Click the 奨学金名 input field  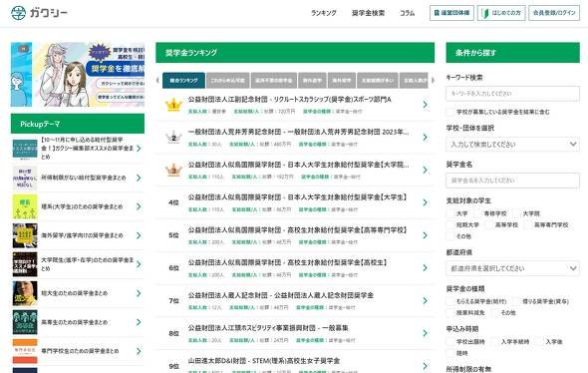point(512,181)
